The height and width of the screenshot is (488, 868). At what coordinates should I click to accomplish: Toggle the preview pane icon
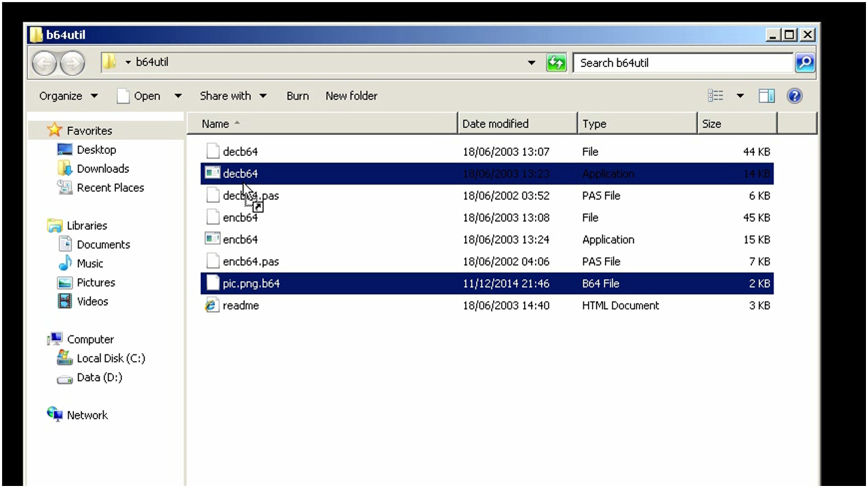766,96
